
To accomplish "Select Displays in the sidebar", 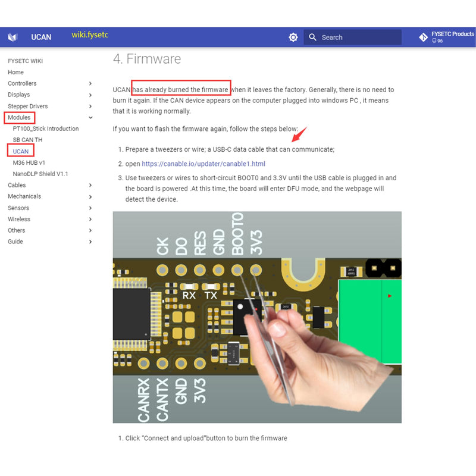I will pyautogui.click(x=19, y=95).
